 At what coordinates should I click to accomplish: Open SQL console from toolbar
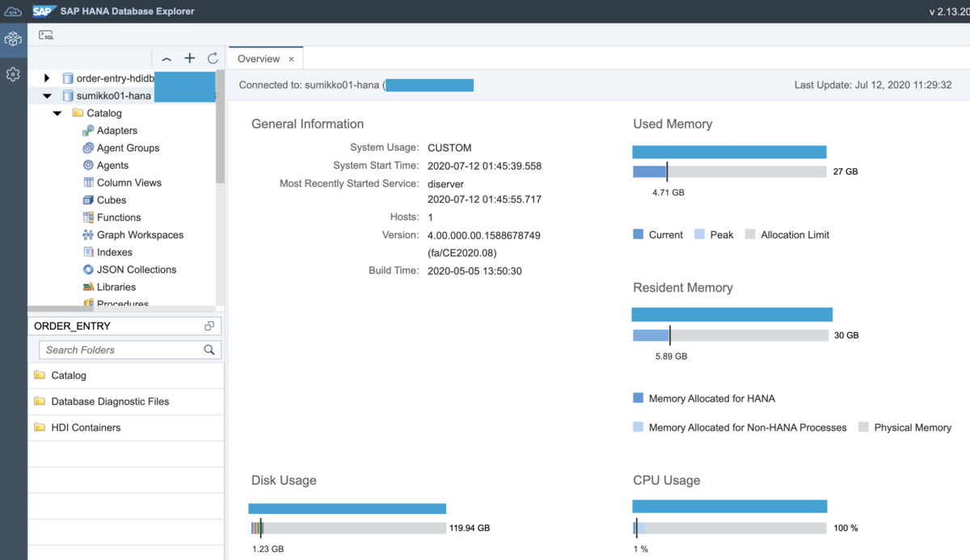[x=46, y=36]
